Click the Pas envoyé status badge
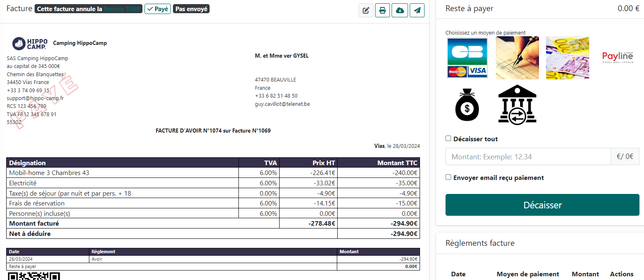This screenshot has width=644, height=280. (x=191, y=9)
